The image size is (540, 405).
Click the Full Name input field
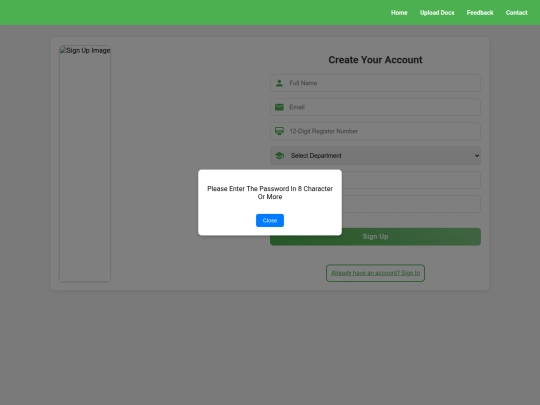tap(375, 83)
